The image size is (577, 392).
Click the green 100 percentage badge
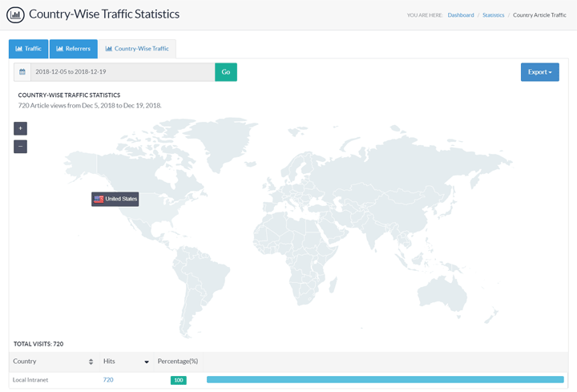(179, 380)
